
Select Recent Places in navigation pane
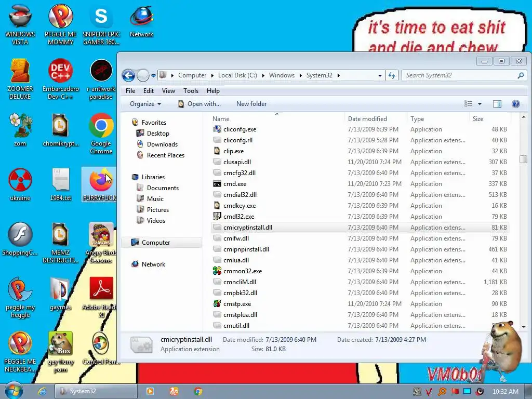point(161,155)
